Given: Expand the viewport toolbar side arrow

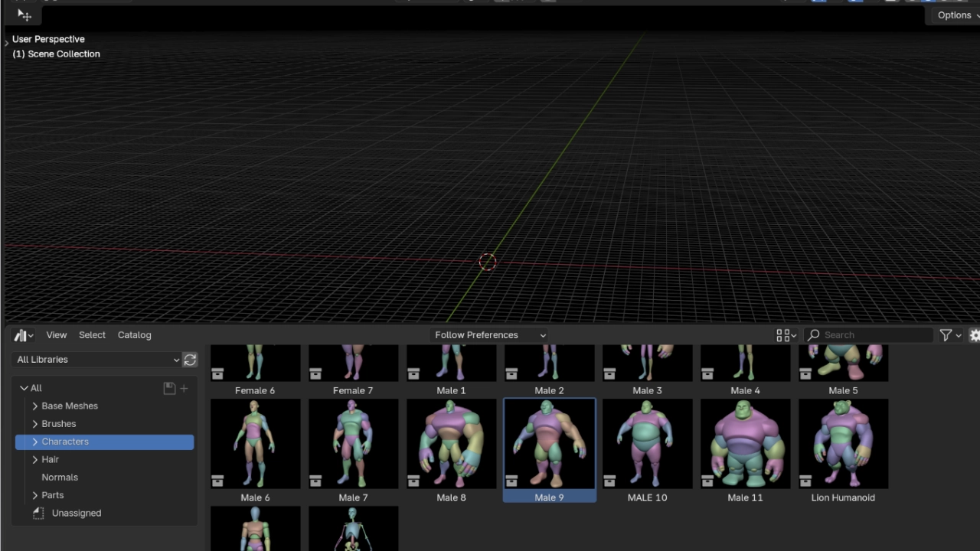Looking at the screenshot, I should [x=6, y=43].
